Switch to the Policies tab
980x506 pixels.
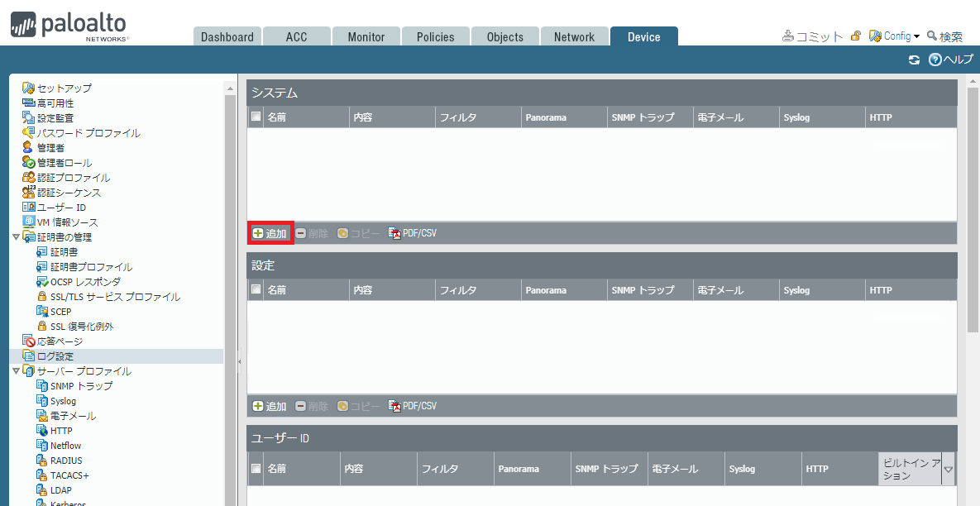pyautogui.click(x=436, y=37)
